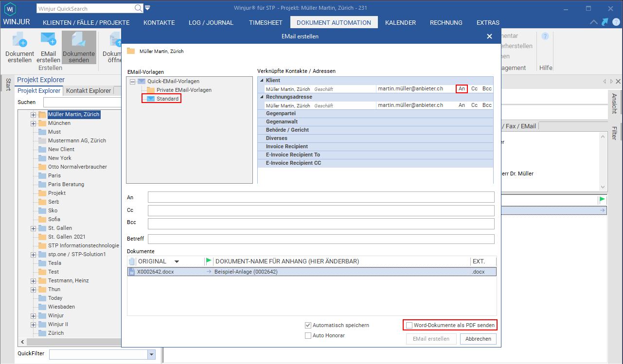Open KLIENTEN / FÄLLE / PROJEKTE tab
Screen dimensions: 623x364
86,22
